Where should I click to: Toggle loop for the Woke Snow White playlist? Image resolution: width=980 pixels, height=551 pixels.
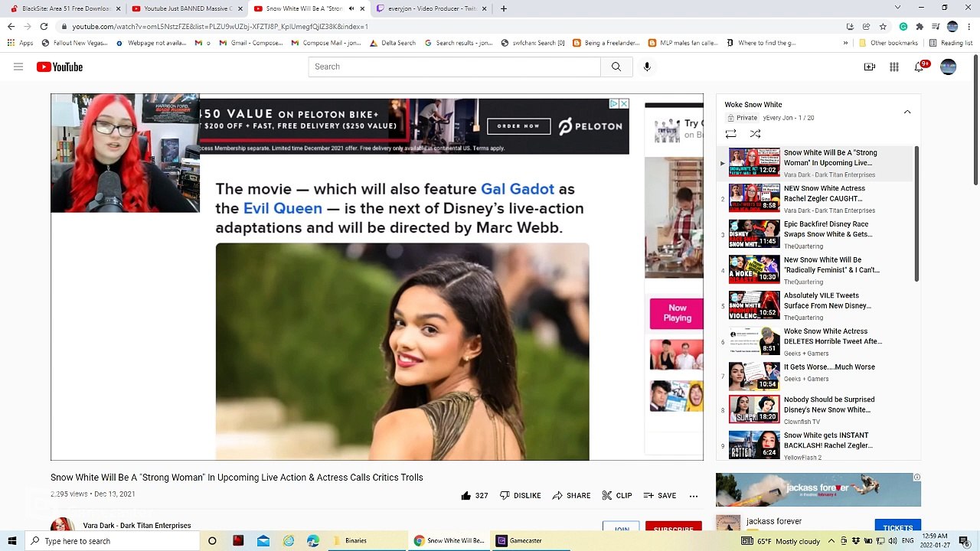click(730, 134)
